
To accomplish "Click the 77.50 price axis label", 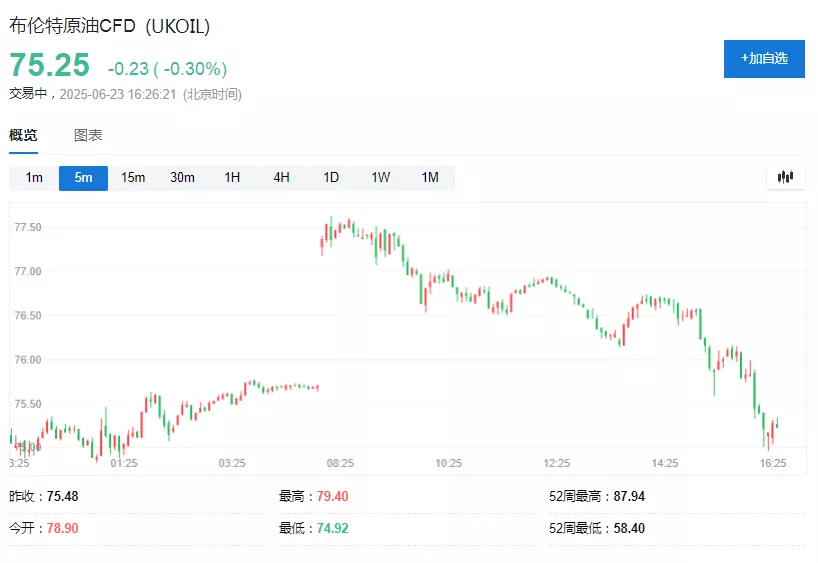I will (x=28, y=228).
